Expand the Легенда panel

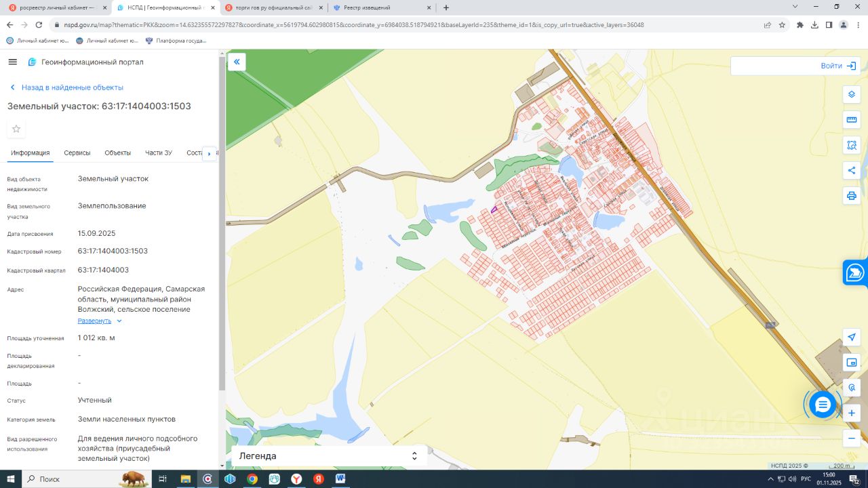329,456
